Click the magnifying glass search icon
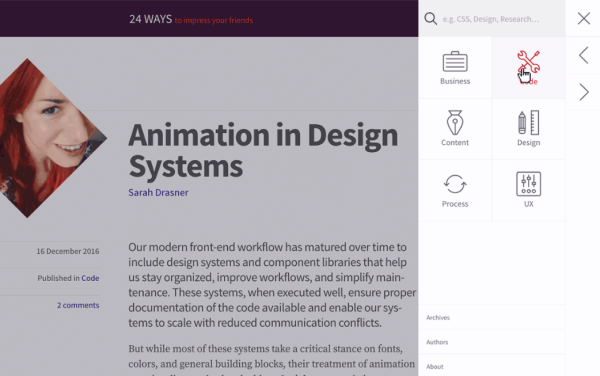 point(430,18)
